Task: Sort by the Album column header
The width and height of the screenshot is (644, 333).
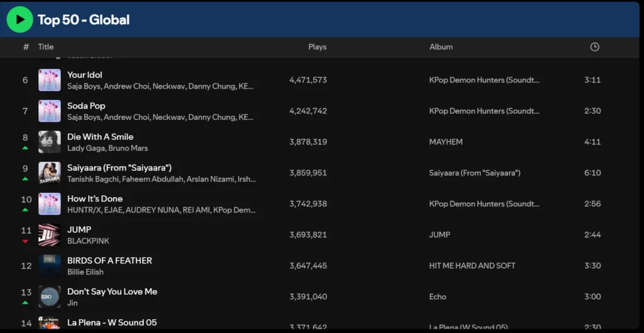Action: coord(441,47)
